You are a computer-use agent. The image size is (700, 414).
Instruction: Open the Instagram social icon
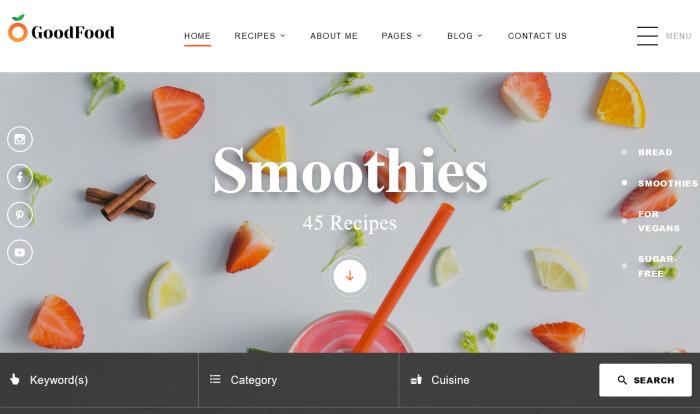tap(20, 139)
